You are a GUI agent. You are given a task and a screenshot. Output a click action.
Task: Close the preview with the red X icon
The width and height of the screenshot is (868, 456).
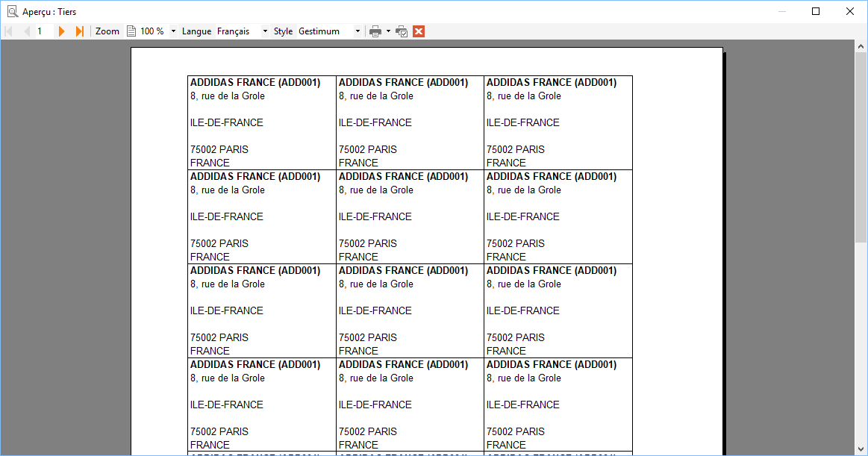pos(419,31)
